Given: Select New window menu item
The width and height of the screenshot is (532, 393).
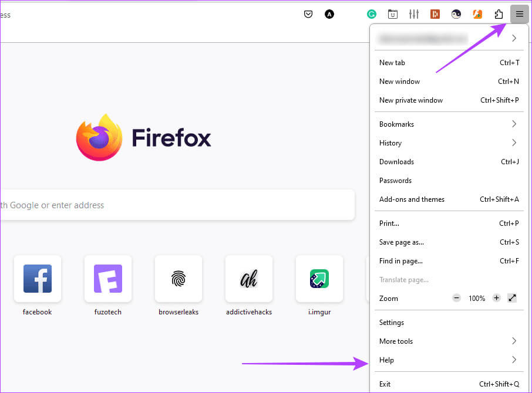Looking at the screenshot, I should click(x=449, y=82).
